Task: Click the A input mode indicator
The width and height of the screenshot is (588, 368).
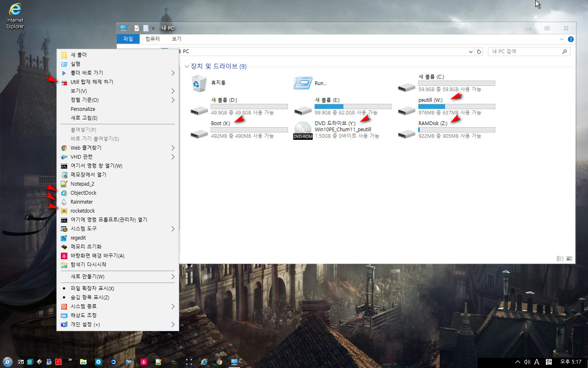Action: [537, 362]
